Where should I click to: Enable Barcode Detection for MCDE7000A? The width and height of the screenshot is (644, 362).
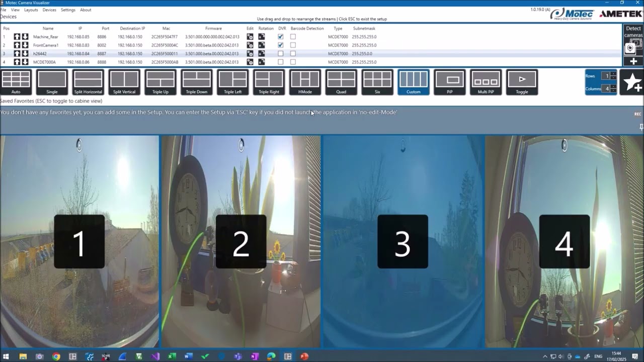pyautogui.click(x=293, y=62)
